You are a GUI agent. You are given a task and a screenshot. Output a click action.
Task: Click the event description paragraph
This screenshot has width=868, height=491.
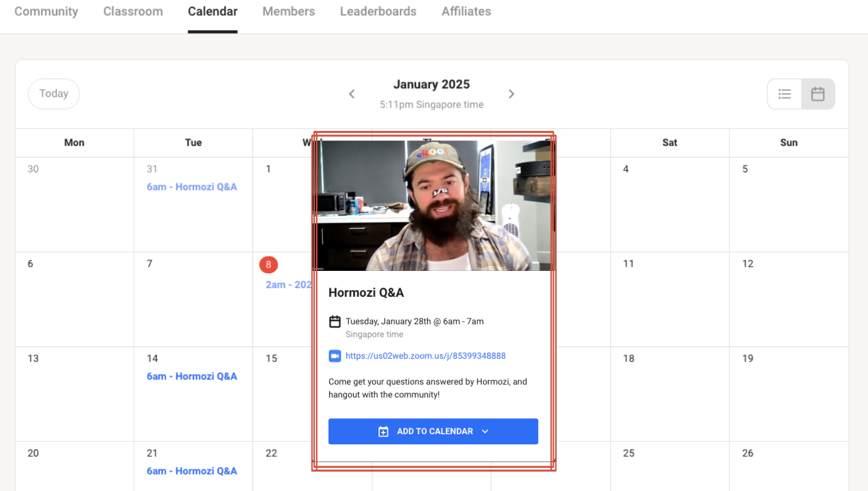[428, 388]
